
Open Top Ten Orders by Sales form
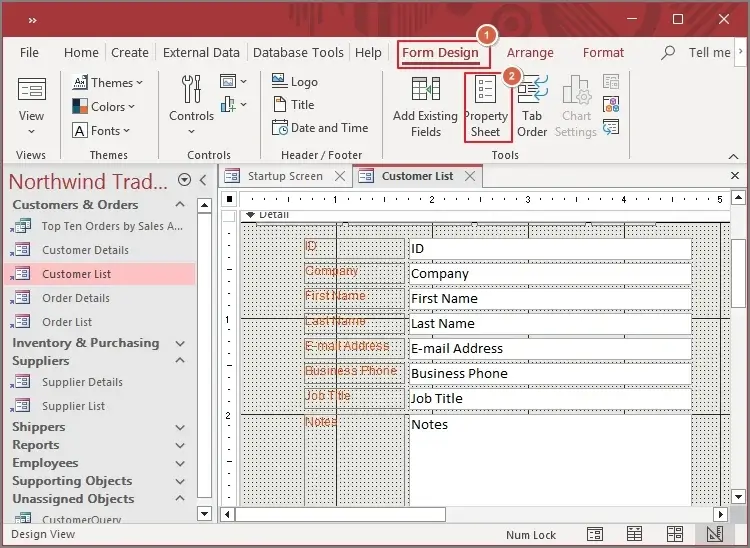tap(99, 226)
